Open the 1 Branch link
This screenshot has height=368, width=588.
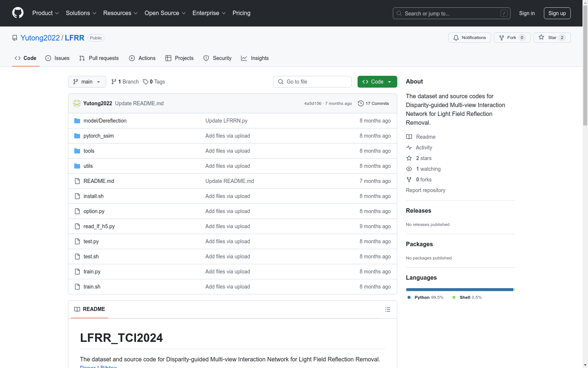click(125, 82)
